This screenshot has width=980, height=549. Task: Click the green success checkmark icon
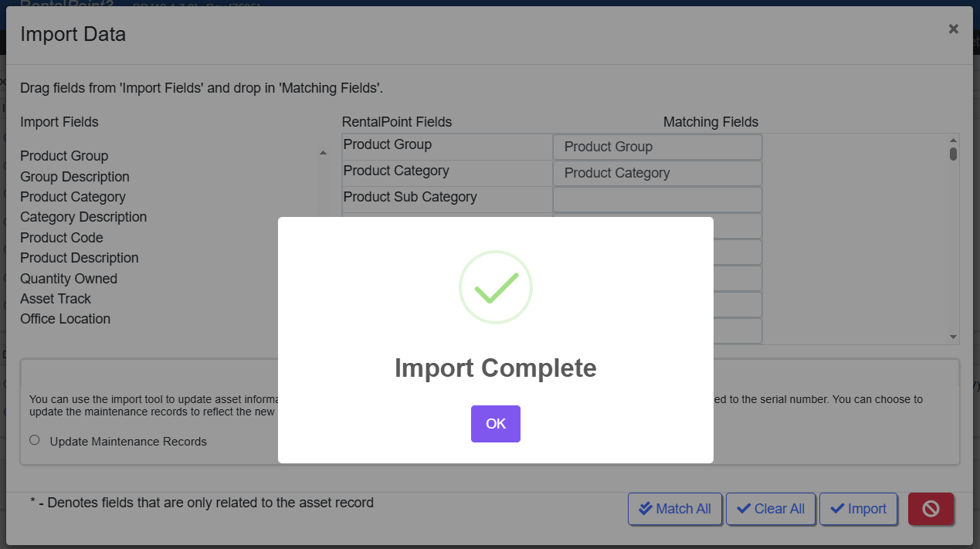click(x=496, y=287)
